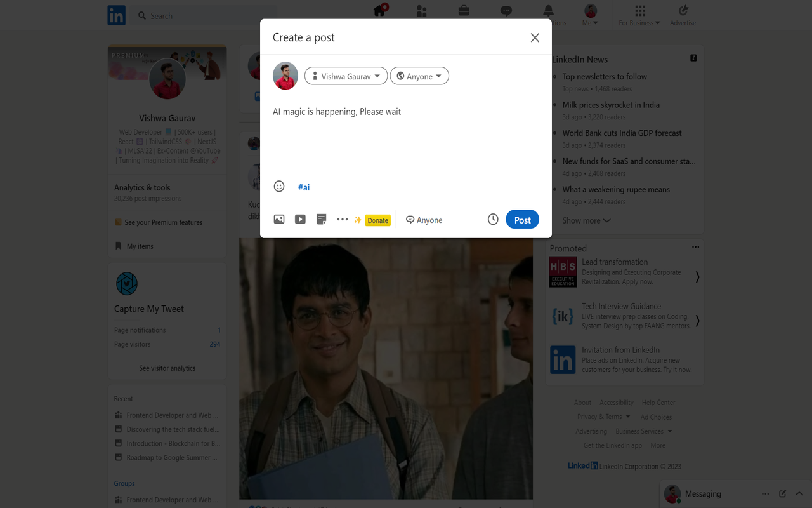Open Milk prices skyrocket in India
The height and width of the screenshot is (508, 812).
611,105
